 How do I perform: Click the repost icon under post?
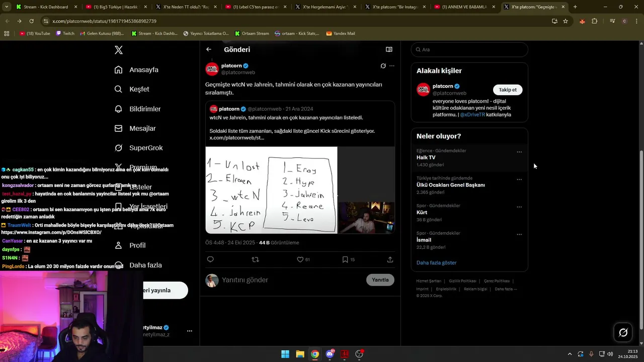[255, 259]
